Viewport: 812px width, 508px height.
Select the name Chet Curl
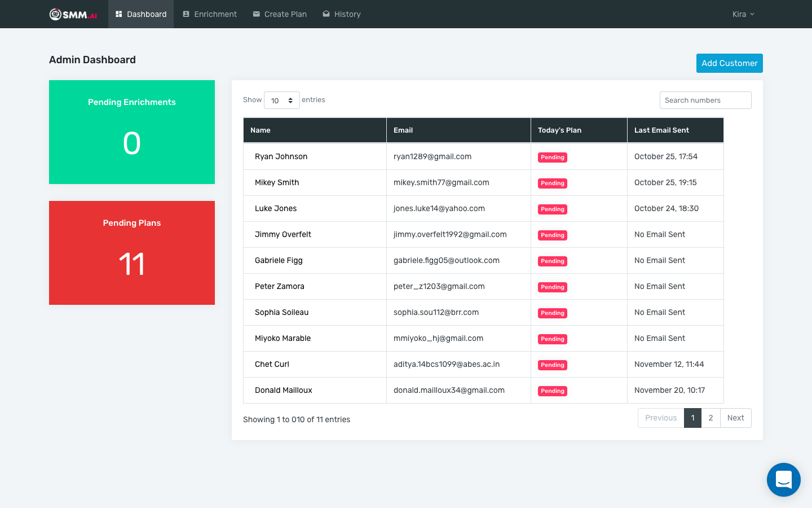(272, 364)
